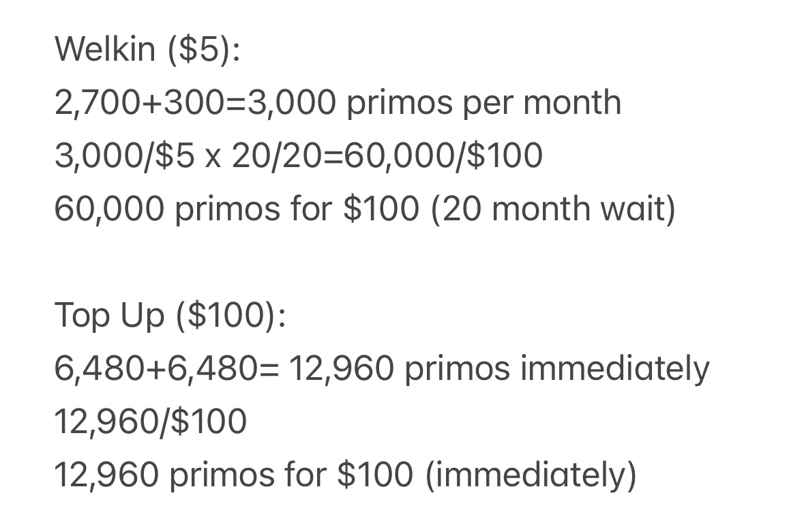This screenshot has height=532, width=804.
Task: Click the "($100)" price in Top Up heading
Action: tap(226, 315)
